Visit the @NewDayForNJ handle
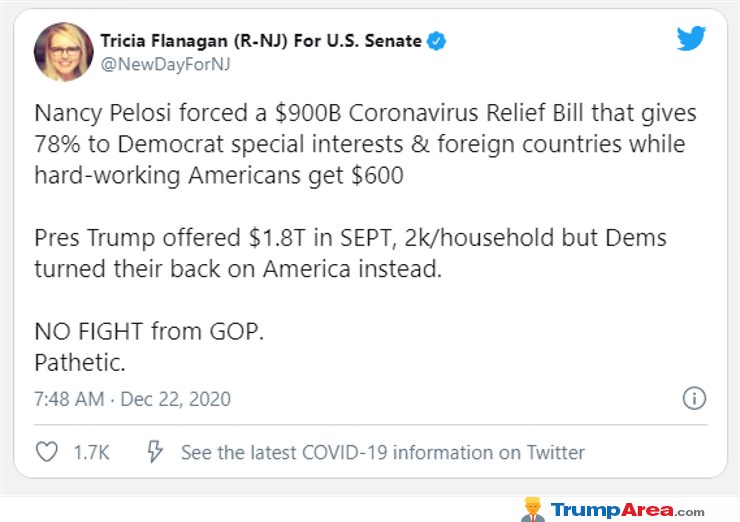Screen dimensions: 740x522 165,64
